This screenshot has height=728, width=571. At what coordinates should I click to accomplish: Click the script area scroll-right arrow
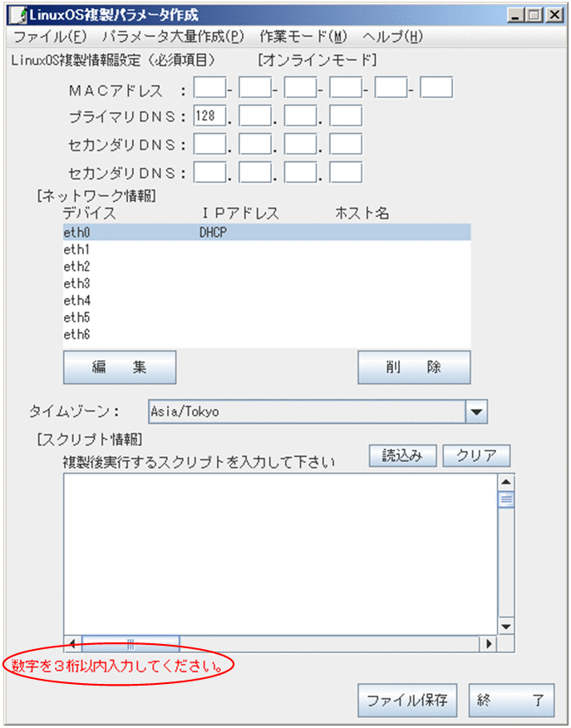[x=489, y=644]
